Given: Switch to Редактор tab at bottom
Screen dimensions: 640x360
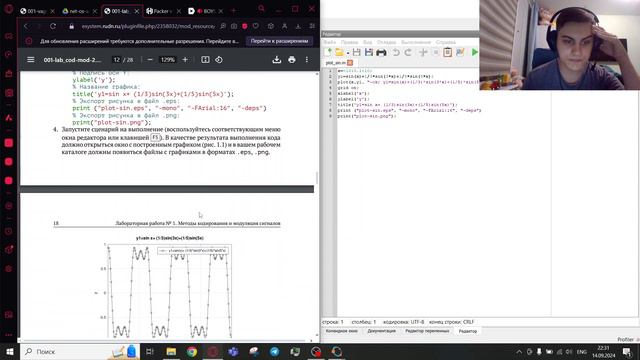Looking at the screenshot, I should coord(468,331).
